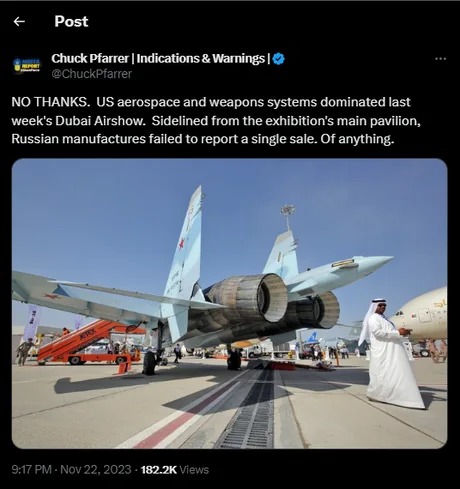Go back using the left arrow
Viewport: 460px width, 489px height.
[19, 22]
